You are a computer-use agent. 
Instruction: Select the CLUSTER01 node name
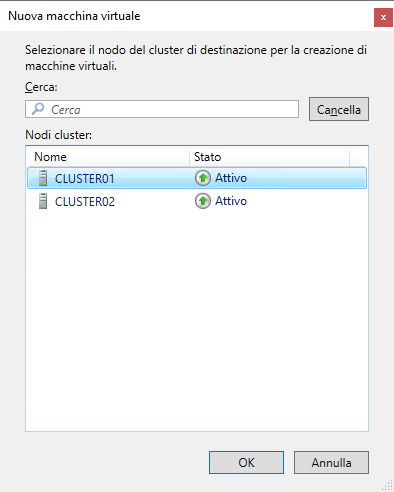coord(85,179)
